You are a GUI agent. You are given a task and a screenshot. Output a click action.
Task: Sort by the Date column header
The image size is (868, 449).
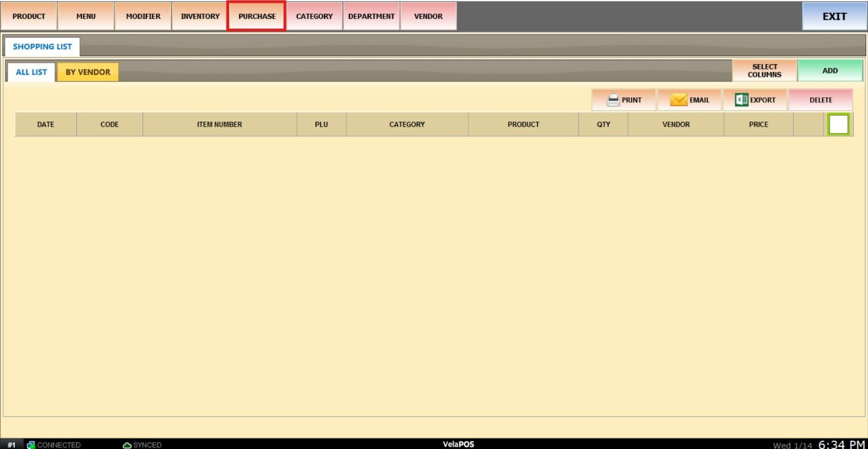pos(46,124)
